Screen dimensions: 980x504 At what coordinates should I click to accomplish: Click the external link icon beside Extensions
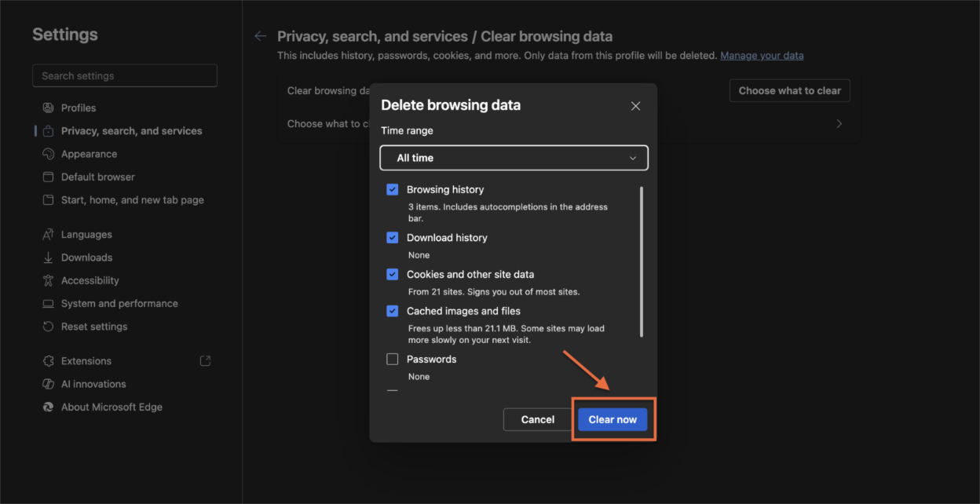coord(205,361)
